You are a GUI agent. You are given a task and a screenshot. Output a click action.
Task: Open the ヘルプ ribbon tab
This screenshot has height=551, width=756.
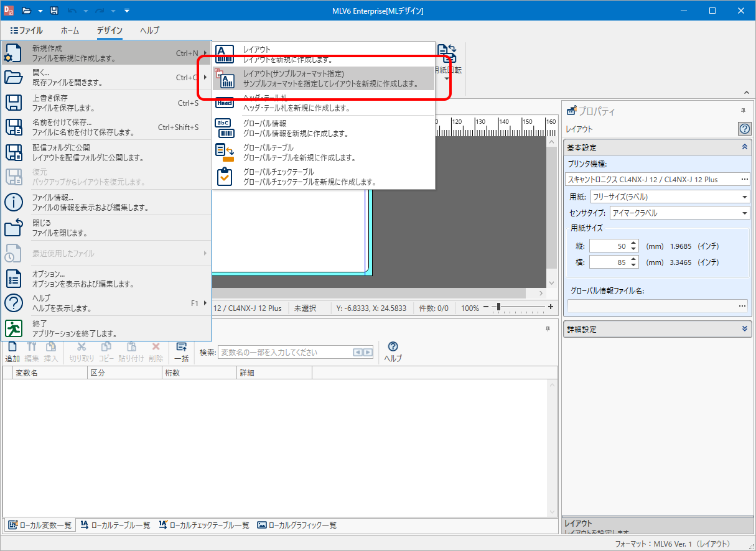(149, 30)
